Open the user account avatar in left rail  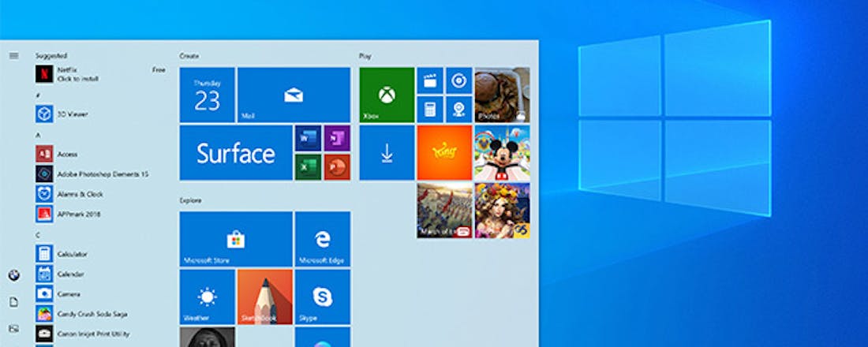click(x=14, y=275)
